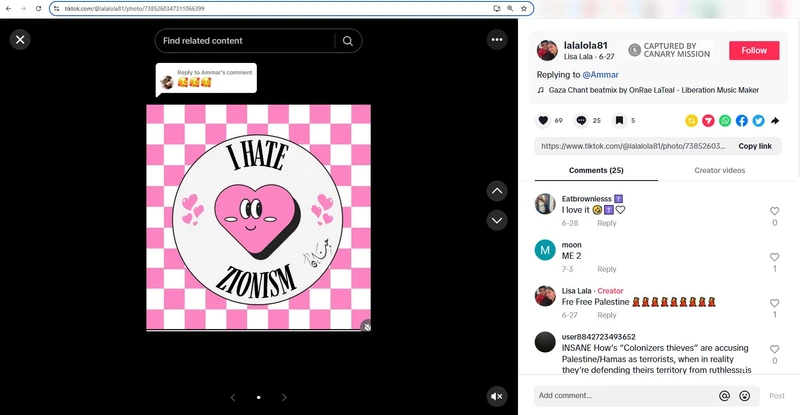This screenshot has height=415, width=800.
Task: Share to Facebook
Action: tap(742, 120)
